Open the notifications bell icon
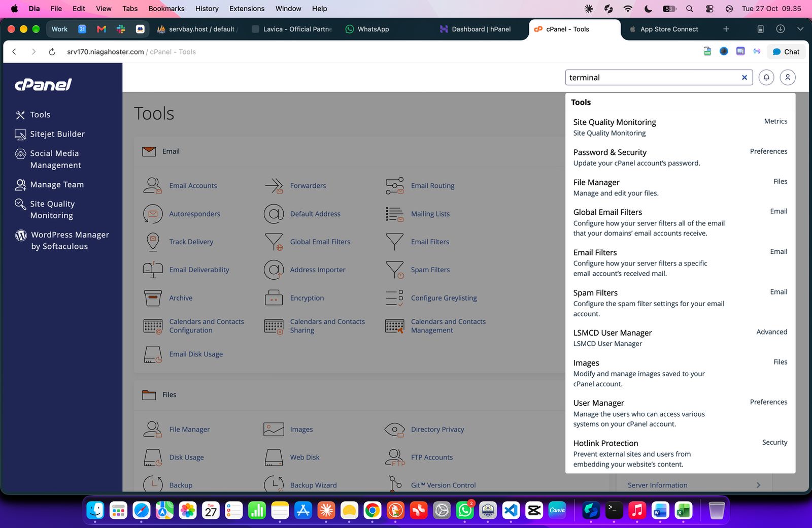The image size is (812, 528). coord(766,78)
